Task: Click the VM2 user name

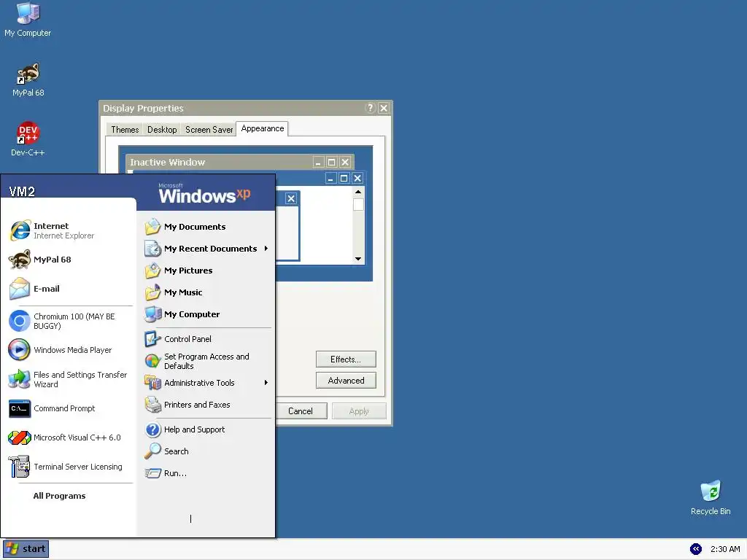Action: click(22, 192)
